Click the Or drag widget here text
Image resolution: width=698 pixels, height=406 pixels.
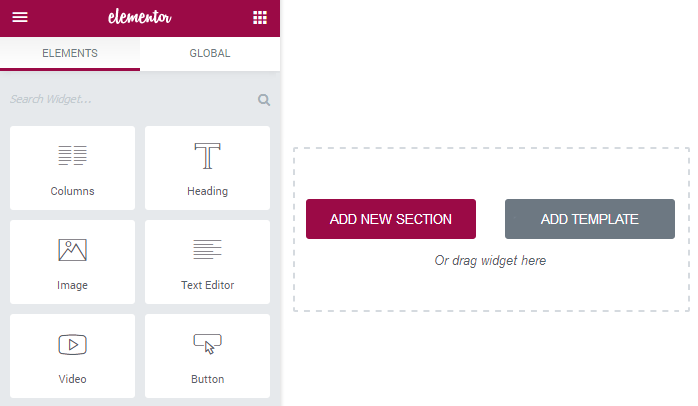[490, 260]
